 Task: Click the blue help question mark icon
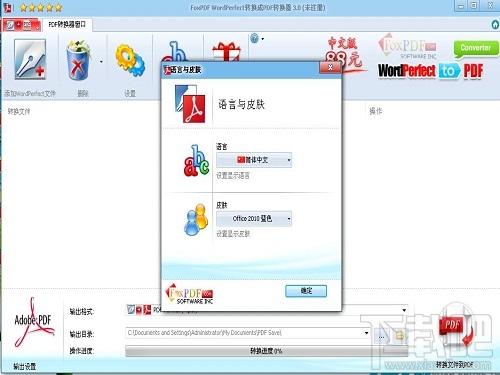coord(254,39)
